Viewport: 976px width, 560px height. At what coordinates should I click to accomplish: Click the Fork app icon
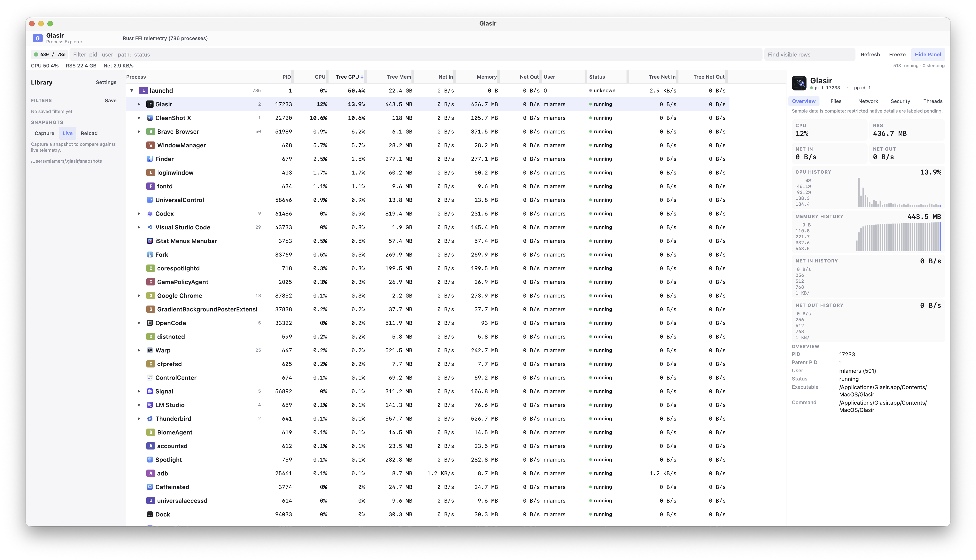tap(150, 255)
